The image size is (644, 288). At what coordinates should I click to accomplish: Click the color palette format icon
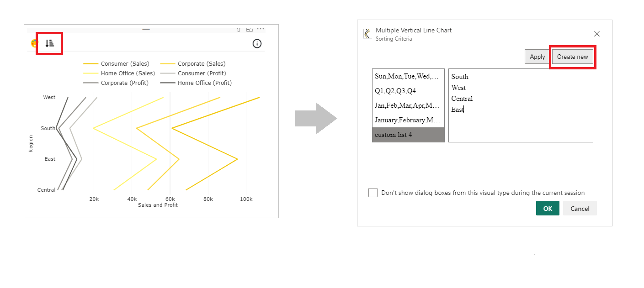(x=33, y=43)
